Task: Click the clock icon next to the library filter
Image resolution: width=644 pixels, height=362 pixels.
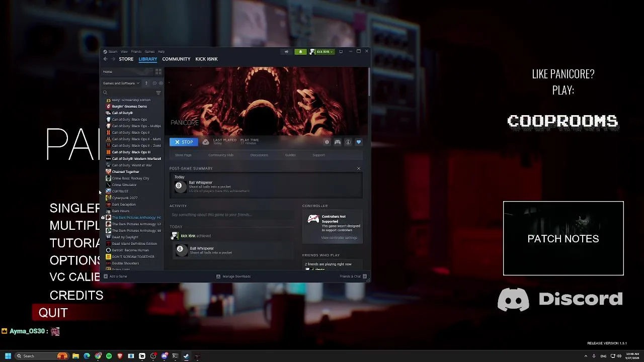Action: (x=154, y=83)
